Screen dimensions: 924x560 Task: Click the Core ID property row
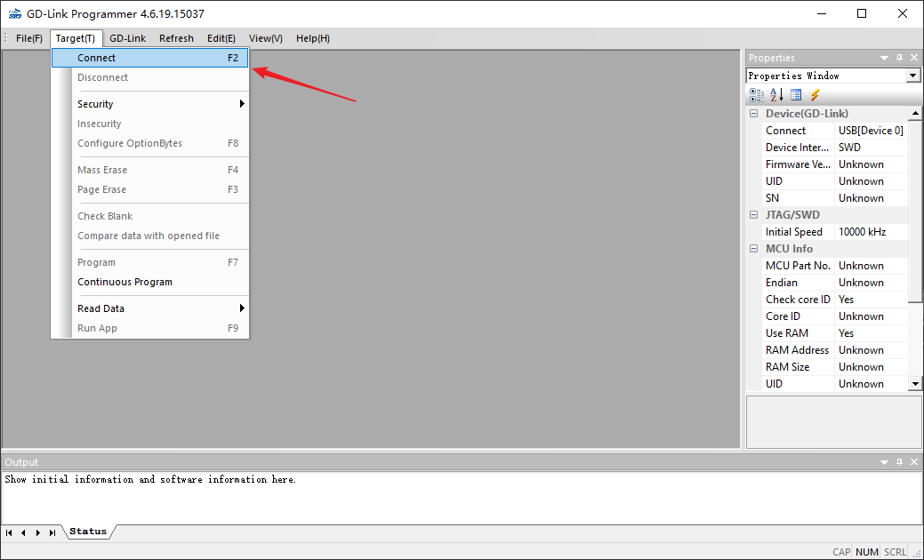[834, 316]
